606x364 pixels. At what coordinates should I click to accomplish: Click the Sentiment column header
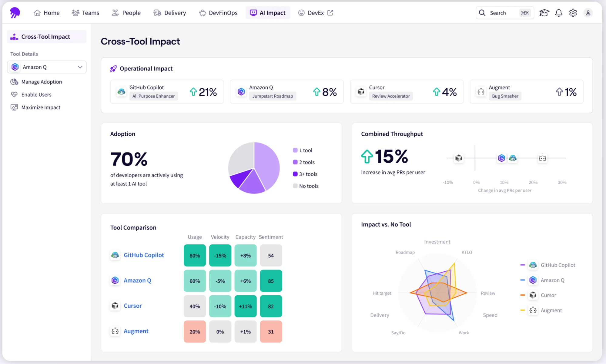tap(271, 237)
